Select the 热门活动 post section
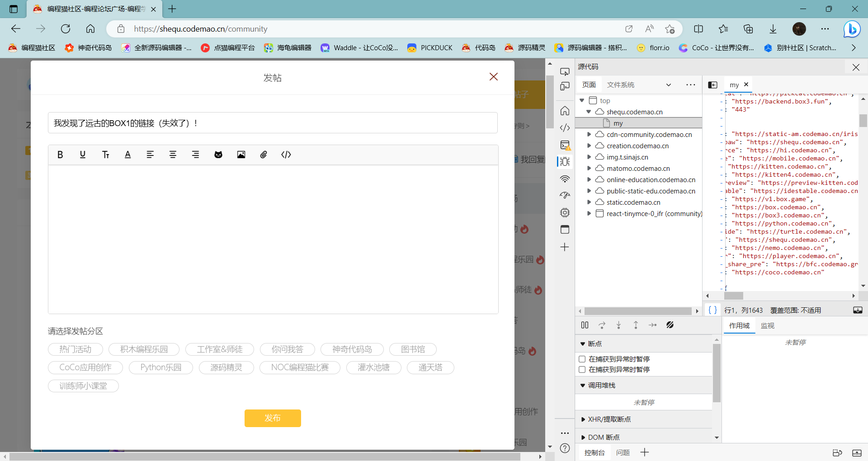Image resolution: width=868 pixels, height=461 pixels. 75,349
